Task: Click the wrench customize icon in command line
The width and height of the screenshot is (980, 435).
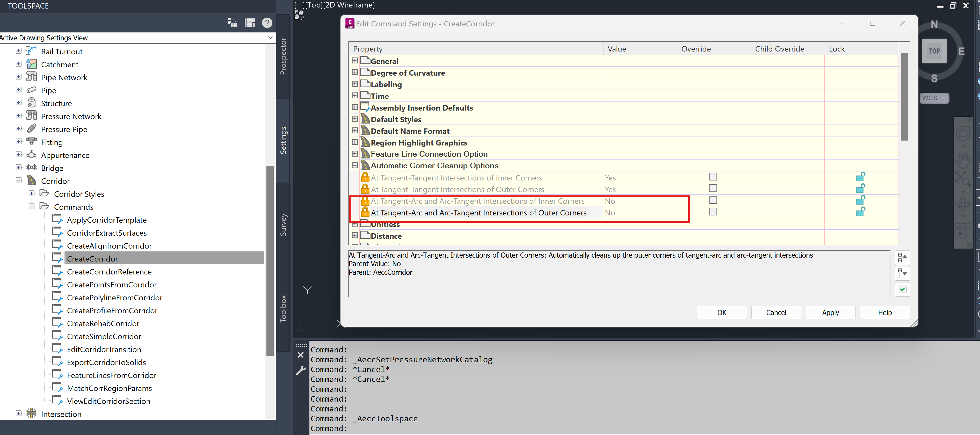Action: pos(301,370)
